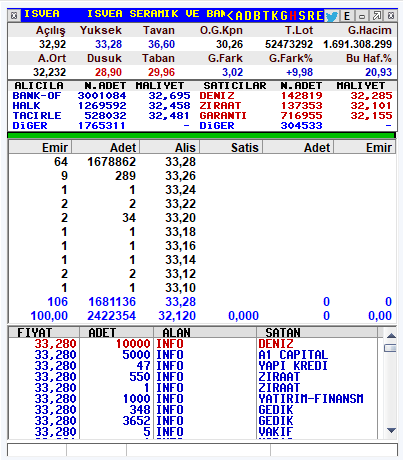
Task: Click the SATAN column header
Action: coord(317,333)
